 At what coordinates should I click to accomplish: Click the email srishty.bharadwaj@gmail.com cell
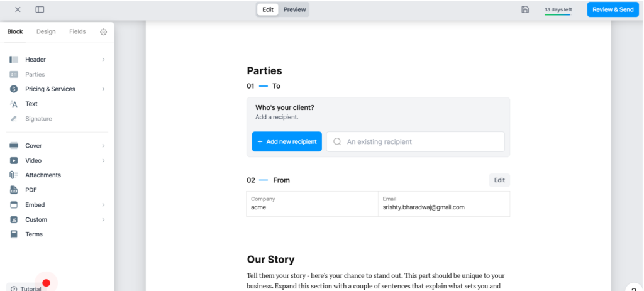(444, 204)
